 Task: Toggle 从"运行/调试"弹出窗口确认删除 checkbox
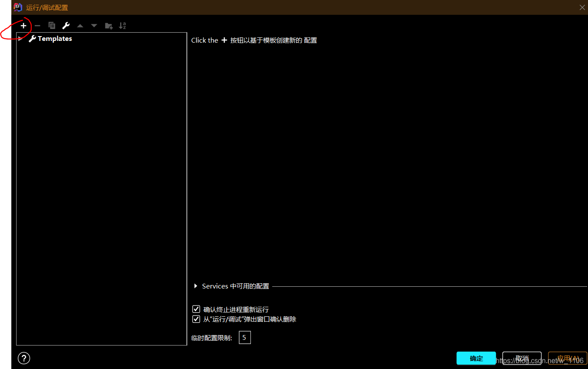[196, 319]
